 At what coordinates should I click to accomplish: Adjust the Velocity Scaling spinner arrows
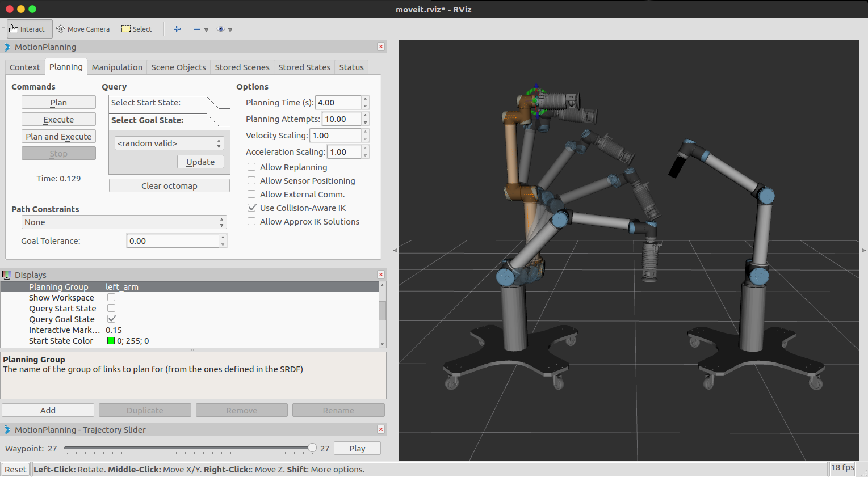366,135
